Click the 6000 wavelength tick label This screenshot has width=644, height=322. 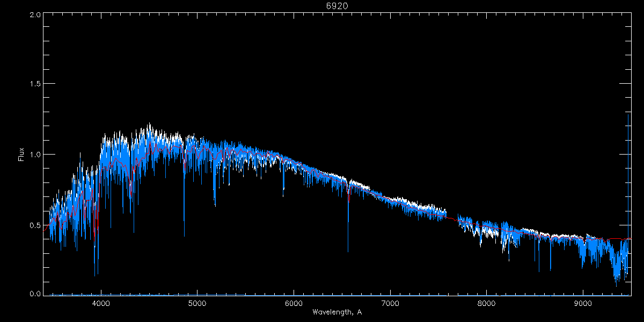point(294,303)
